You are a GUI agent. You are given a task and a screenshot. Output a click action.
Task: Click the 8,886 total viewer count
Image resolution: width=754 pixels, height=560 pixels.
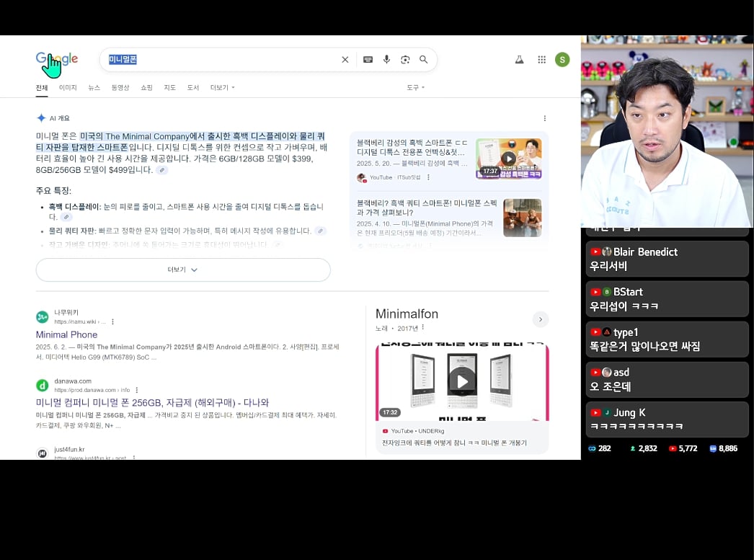[723, 448]
